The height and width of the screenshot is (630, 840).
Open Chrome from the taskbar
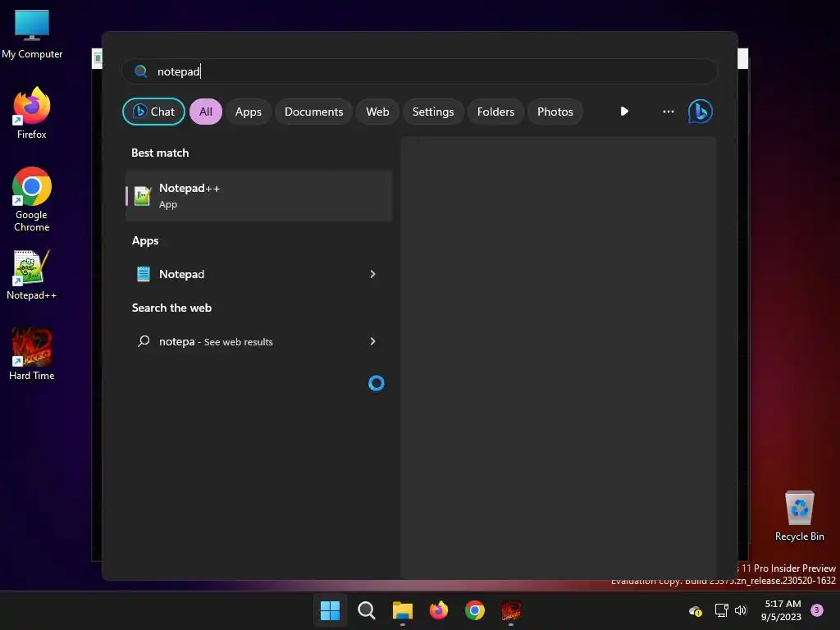pyautogui.click(x=475, y=610)
